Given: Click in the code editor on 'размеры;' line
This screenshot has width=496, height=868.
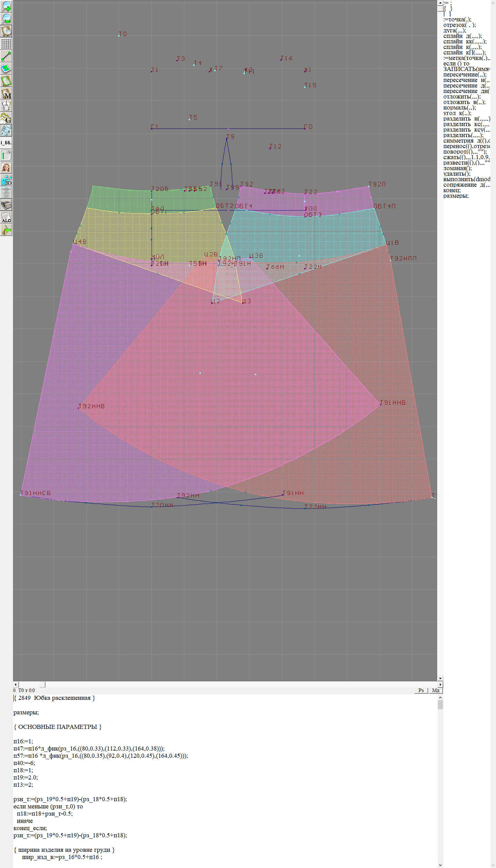Looking at the screenshot, I should coord(26,712).
